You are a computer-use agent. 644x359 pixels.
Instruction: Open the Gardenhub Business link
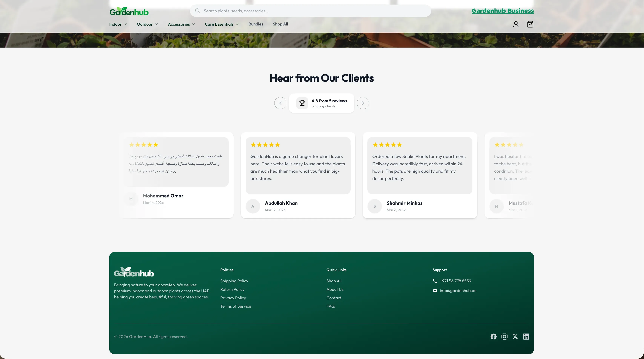(x=502, y=11)
